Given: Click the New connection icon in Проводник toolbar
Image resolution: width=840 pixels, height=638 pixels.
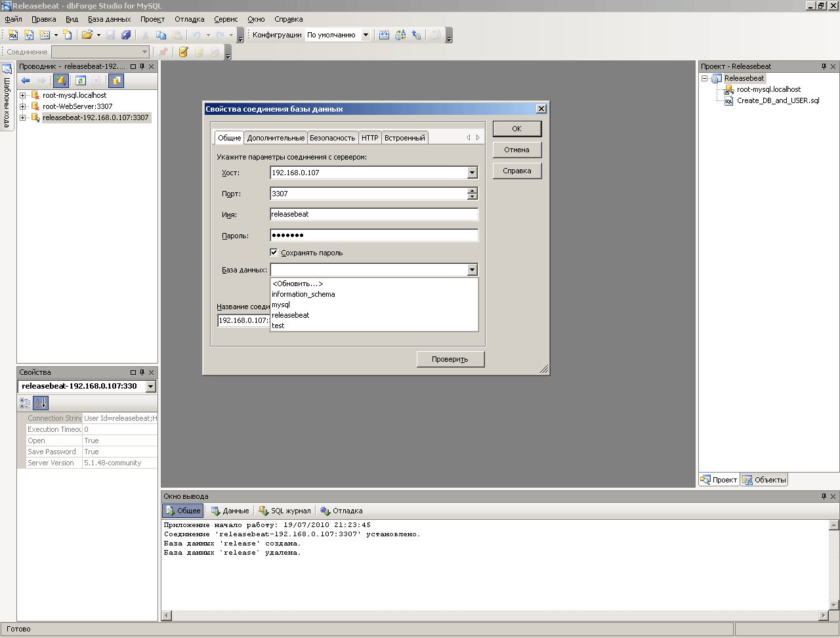Looking at the screenshot, I should (61, 81).
